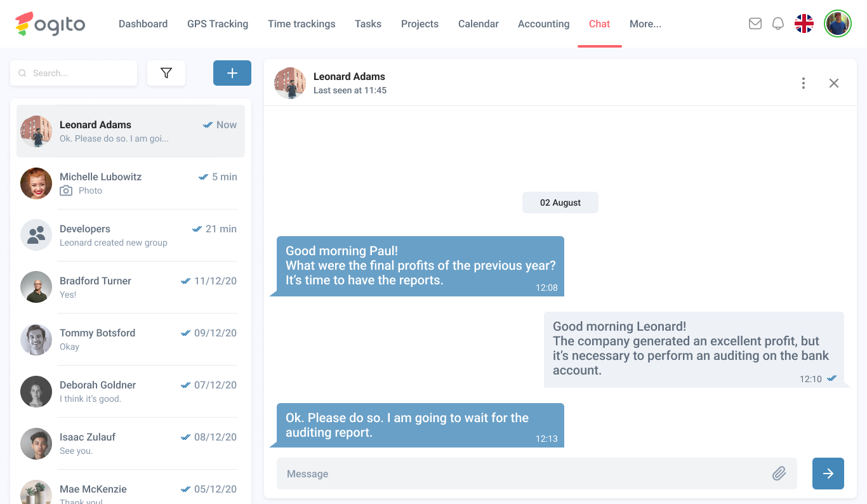
Task: Start a new chat with plus button
Action: coord(232,73)
